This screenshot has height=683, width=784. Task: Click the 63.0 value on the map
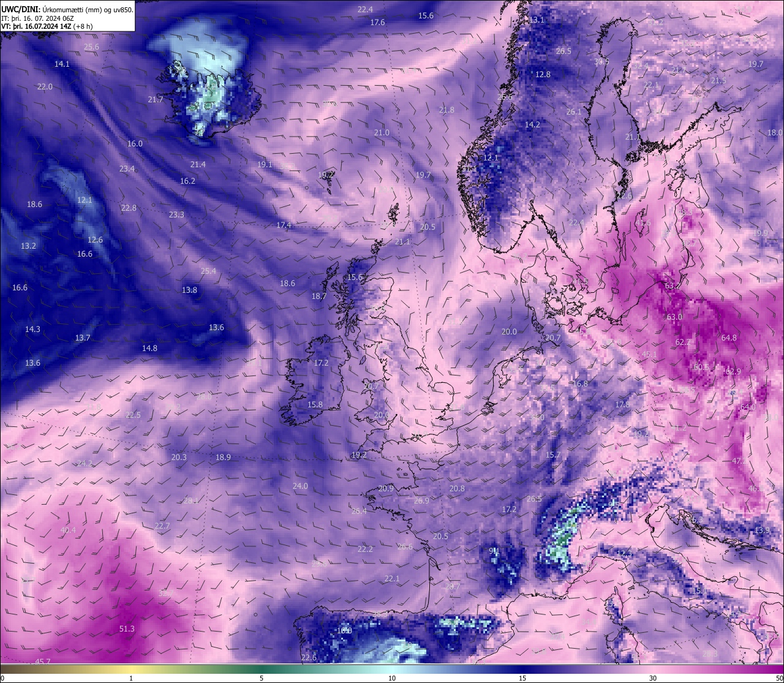(674, 317)
